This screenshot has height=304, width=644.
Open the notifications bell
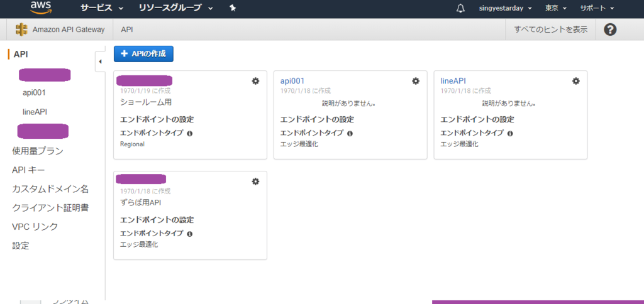point(460,8)
